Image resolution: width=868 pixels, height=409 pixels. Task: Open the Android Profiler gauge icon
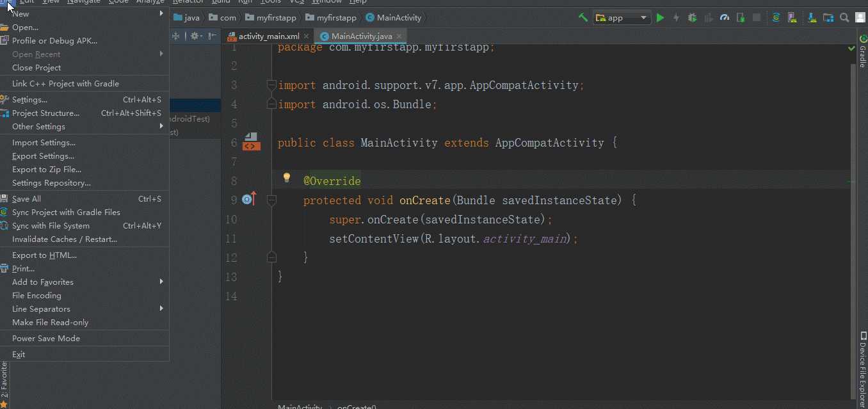(x=725, y=18)
